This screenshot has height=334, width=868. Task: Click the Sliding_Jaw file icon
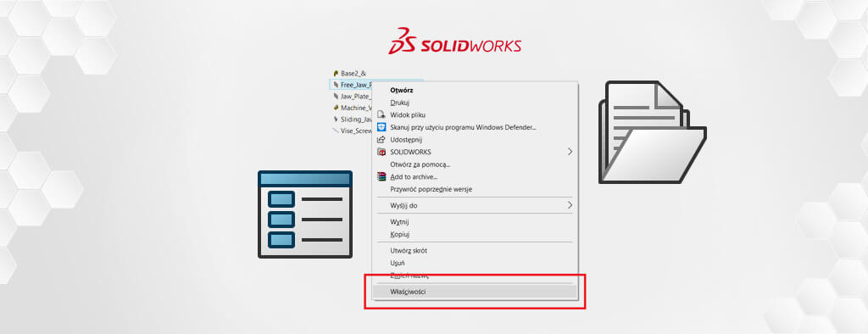click(336, 119)
